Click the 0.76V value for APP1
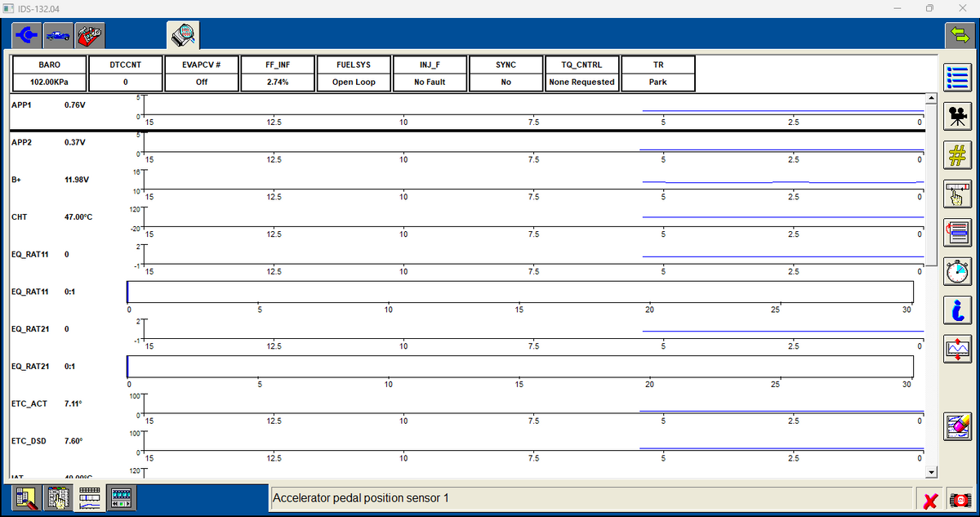The image size is (980, 517). coord(77,105)
